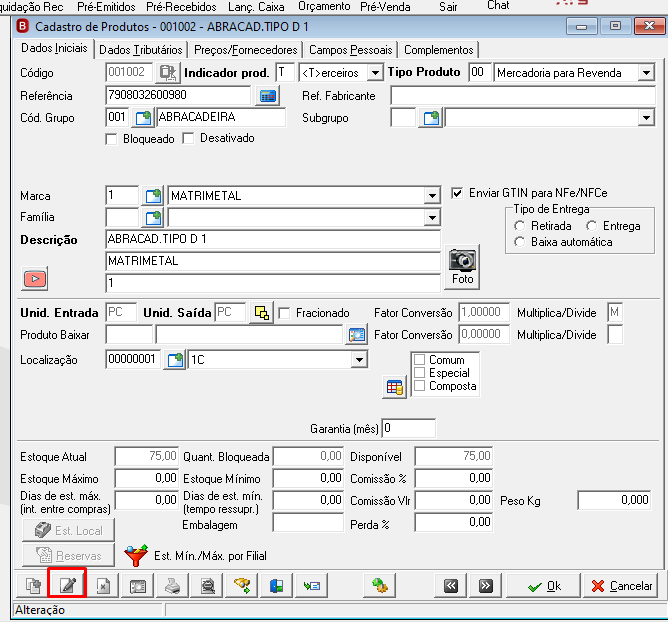The height and width of the screenshot is (623, 668).
Task: Uncheck Enviar GTIN para NFe/NFCe
Action: (x=457, y=193)
